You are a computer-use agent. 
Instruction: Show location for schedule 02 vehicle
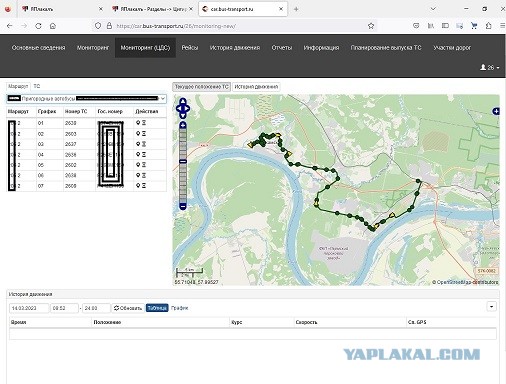tap(138, 134)
